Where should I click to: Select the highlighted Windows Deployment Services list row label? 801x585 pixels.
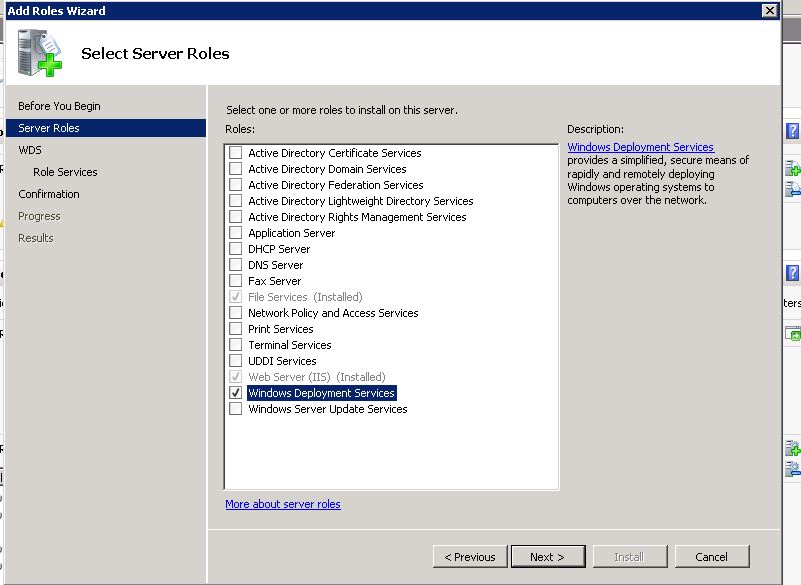coord(321,393)
